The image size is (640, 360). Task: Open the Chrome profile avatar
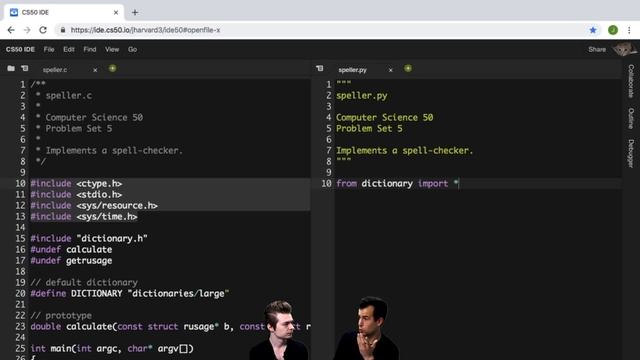pos(613,30)
